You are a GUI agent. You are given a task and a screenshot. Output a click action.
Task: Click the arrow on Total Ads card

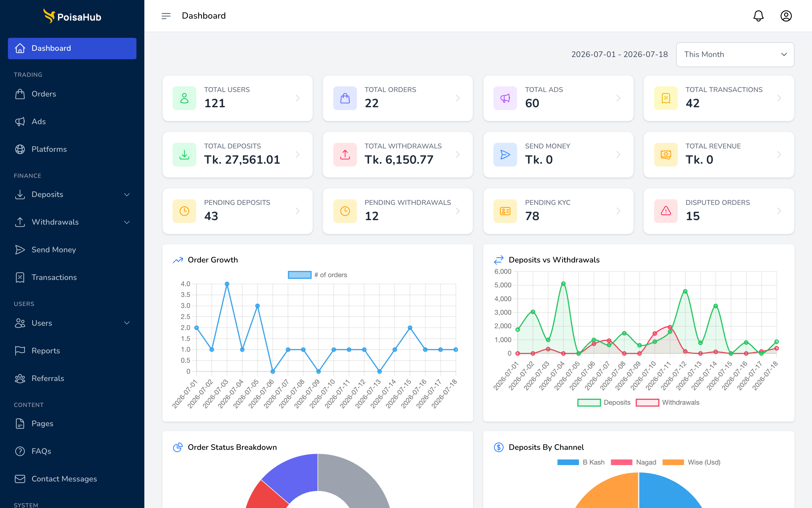point(618,98)
